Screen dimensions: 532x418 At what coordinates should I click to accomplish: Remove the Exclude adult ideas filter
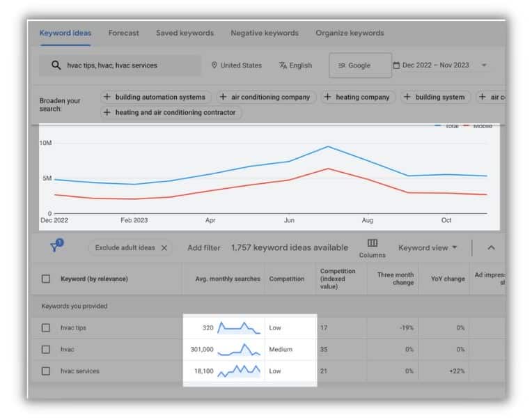pyautogui.click(x=164, y=248)
